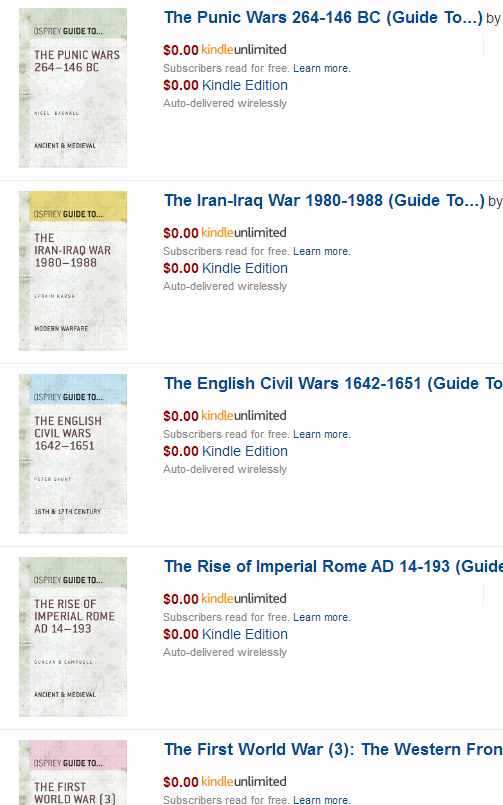Open The Rise of Imperial Rome AD 14-193 title
This screenshot has width=503, height=805.
[x=334, y=566]
